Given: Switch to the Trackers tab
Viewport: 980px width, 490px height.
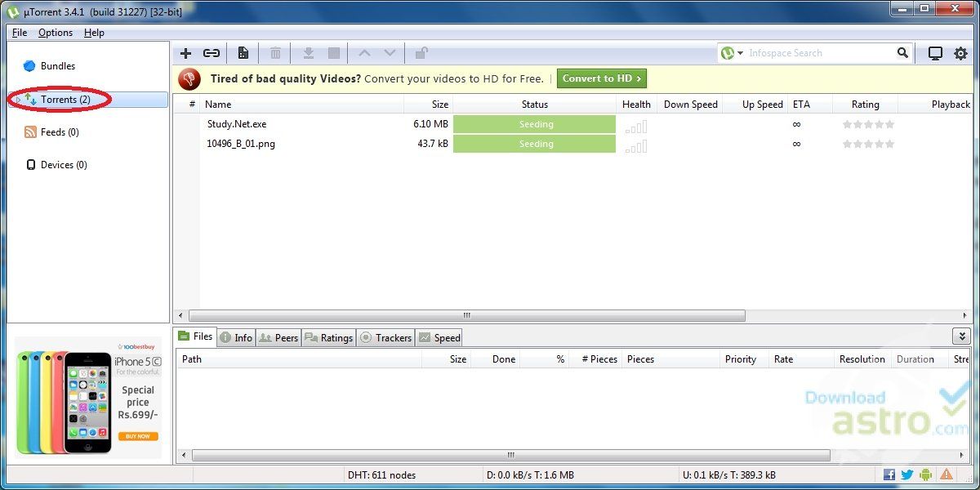Looking at the screenshot, I should pyautogui.click(x=385, y=337).
